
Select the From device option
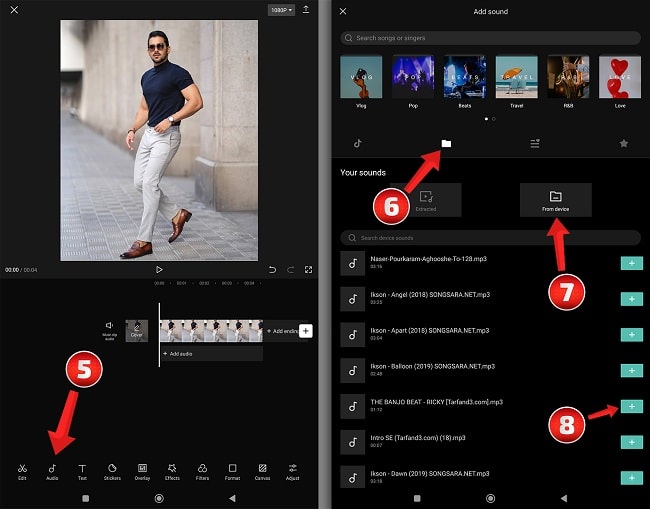[x=555, y=200]
